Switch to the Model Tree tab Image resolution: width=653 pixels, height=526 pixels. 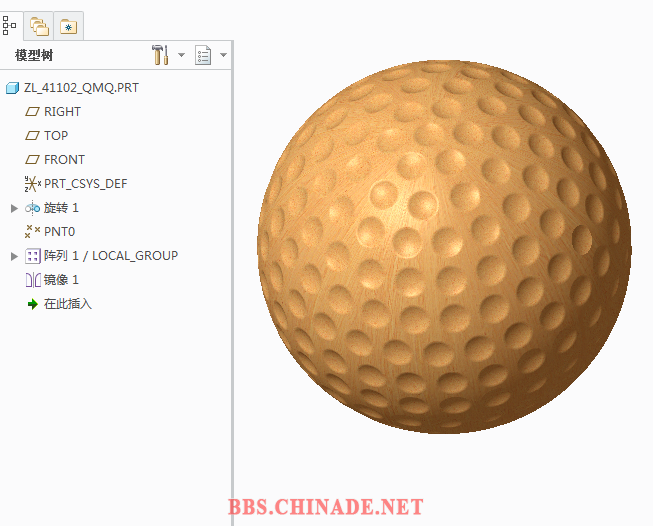[x=11, y=25]
